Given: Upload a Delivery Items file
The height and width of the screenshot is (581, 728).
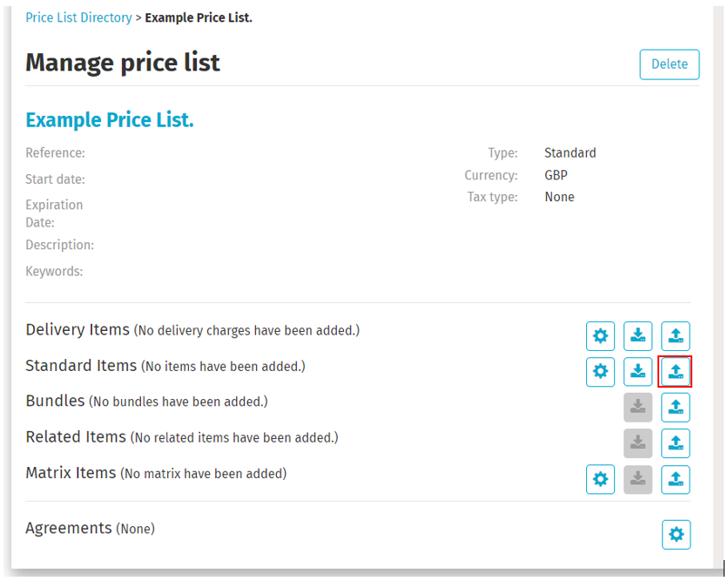Looking at the screenshot, I should click(676, 335).
